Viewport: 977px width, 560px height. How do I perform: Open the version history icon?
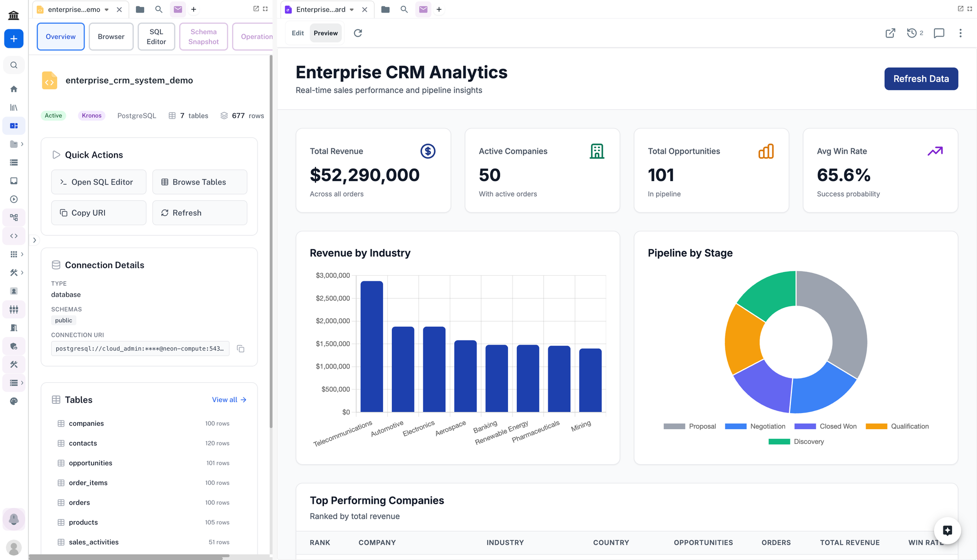(912, 33)
